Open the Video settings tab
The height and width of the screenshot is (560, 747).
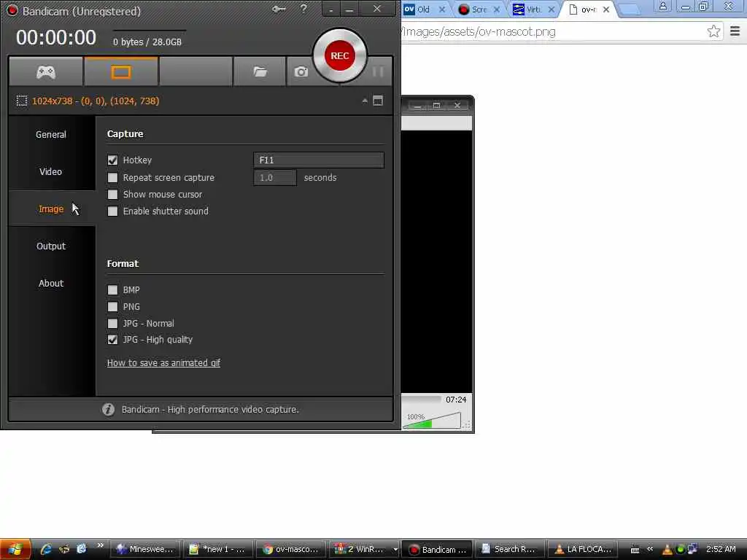click(x=51, y=172)
